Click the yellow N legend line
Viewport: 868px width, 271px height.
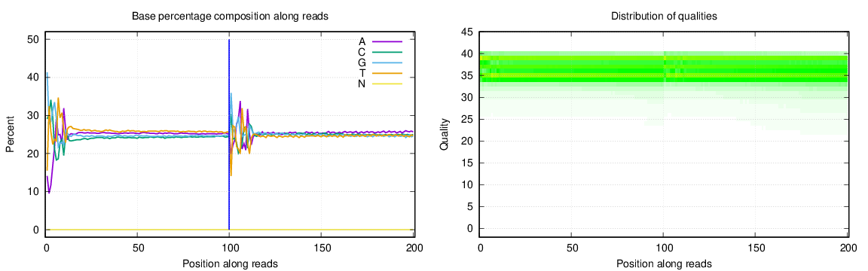point(387,84)
